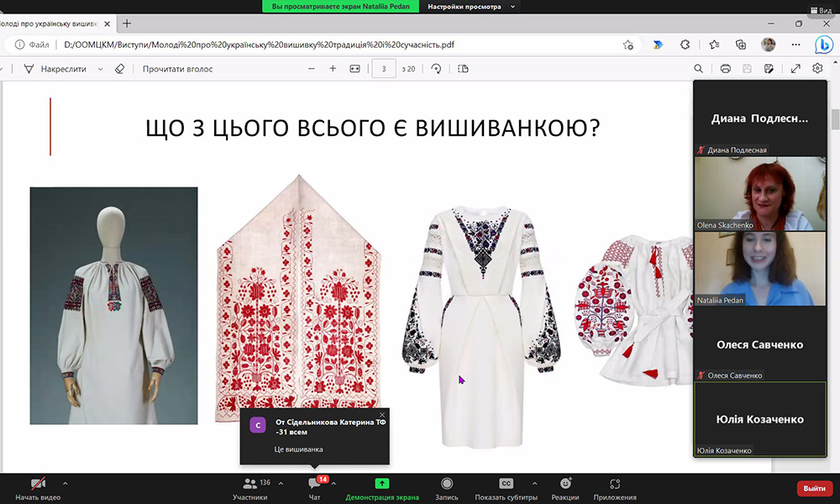Viewport: 840px width, 504px height.
Task: Select Диана Подлесная participant tile
Action: coord(759,118)
